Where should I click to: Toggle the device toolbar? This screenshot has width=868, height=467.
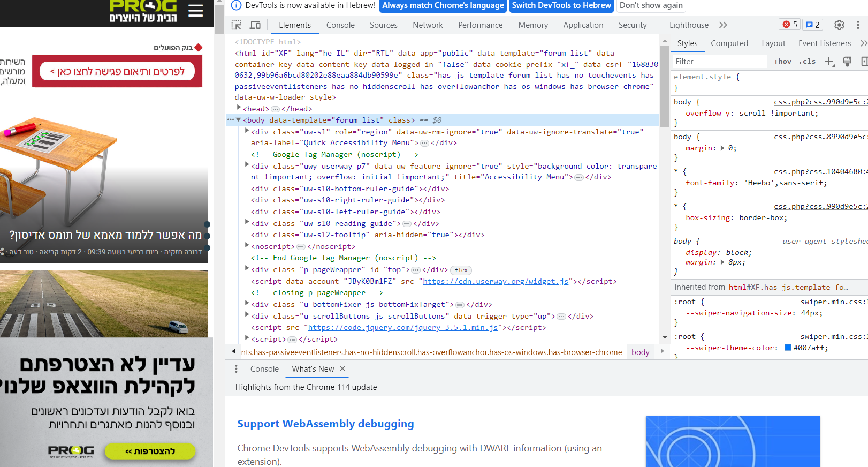[x=255, y=25]
